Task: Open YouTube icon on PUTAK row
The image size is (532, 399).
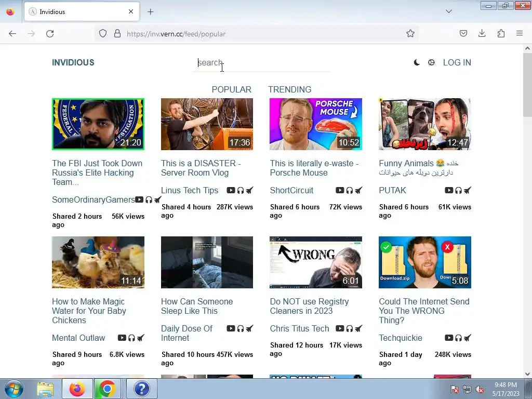Action: [x=449, y=190]
